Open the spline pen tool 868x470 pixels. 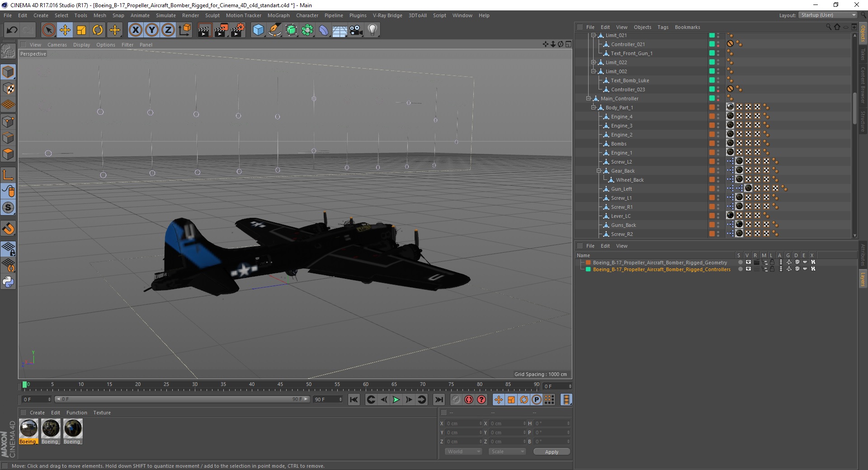pos(274,30)
